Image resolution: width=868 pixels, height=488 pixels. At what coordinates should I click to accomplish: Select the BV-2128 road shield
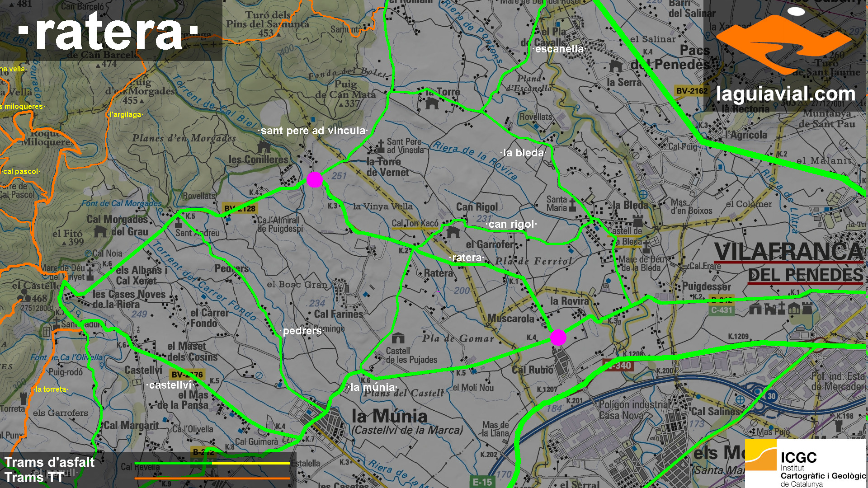[x=240, y=208]
